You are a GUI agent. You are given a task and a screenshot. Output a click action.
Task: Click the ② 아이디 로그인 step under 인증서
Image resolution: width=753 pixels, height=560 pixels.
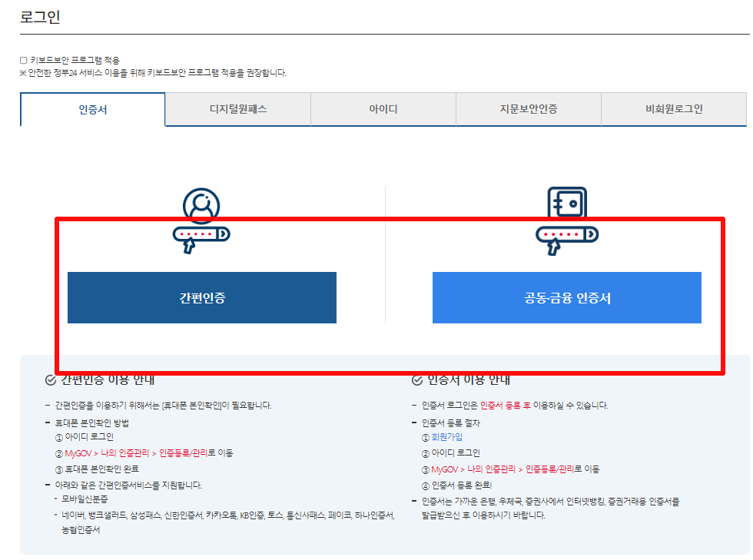click(450, 453)
